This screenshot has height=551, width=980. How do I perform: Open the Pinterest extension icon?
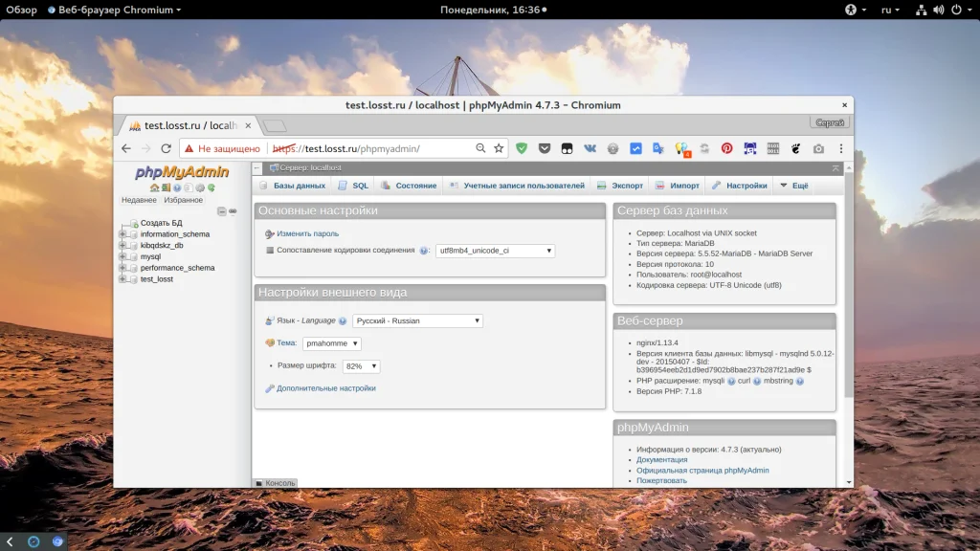(x=726, y=148)
